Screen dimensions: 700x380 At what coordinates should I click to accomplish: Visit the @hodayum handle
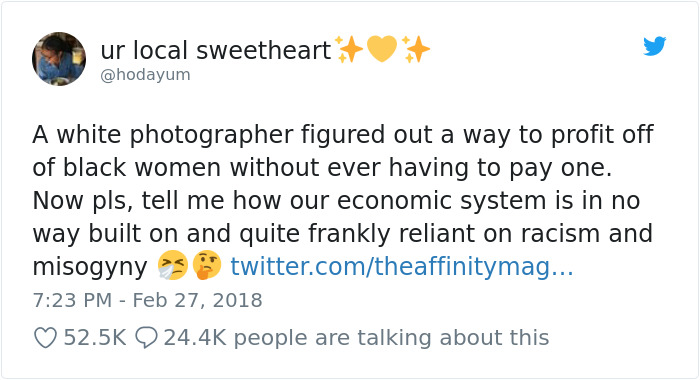tap(146, 75)
